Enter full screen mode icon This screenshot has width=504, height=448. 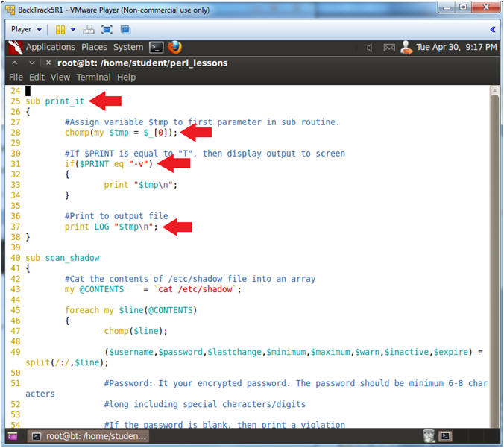107,30
